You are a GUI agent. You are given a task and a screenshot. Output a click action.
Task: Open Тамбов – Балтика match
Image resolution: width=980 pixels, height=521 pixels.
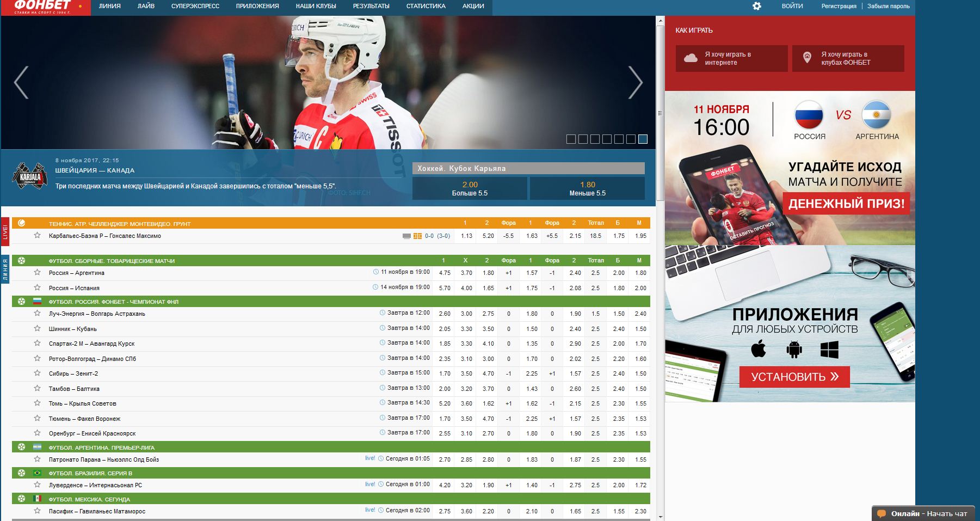(x=74, y=389)
